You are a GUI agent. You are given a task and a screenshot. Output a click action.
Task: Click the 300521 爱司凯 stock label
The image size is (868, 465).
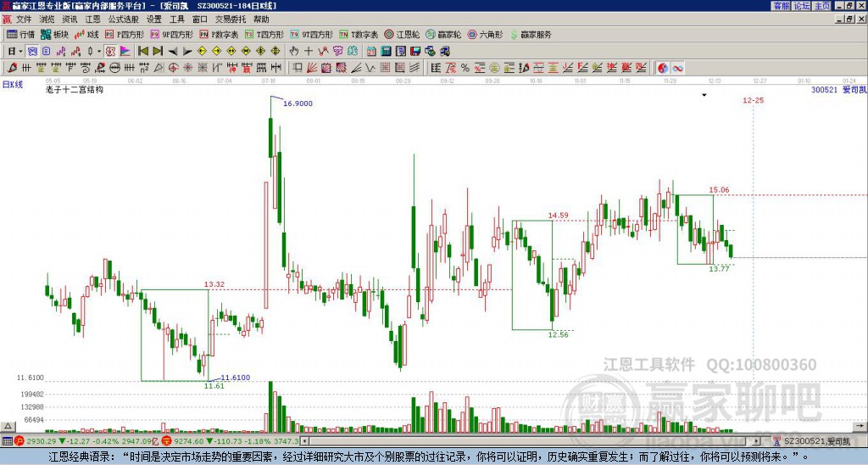[x=838, y=89]
